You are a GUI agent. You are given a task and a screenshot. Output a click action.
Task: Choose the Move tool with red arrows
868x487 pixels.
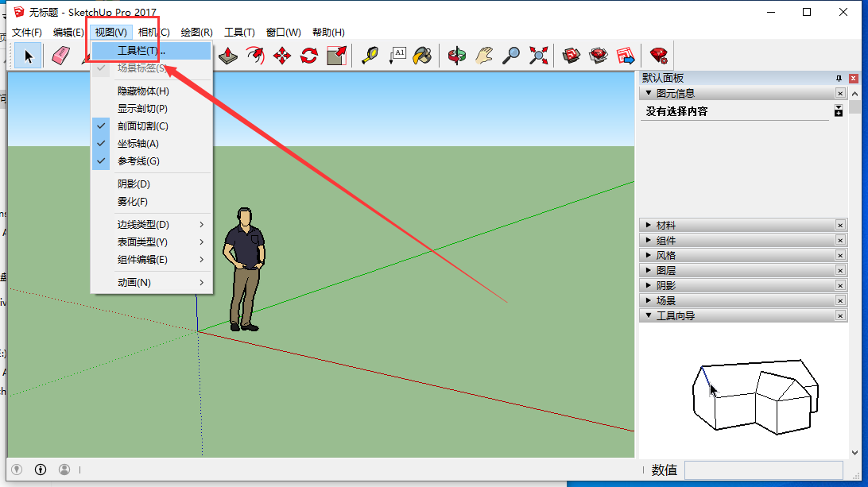tap(282, 56)
